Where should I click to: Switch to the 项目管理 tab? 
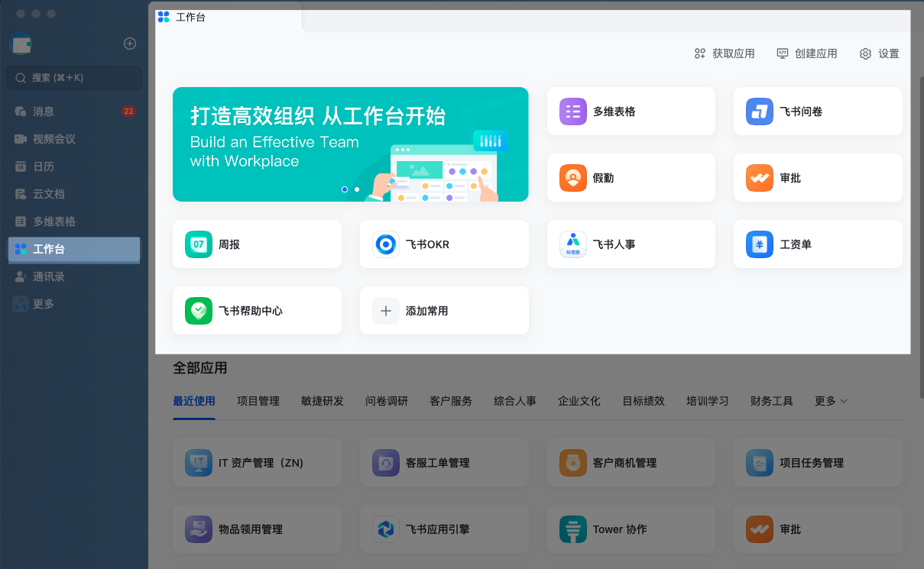258,401
